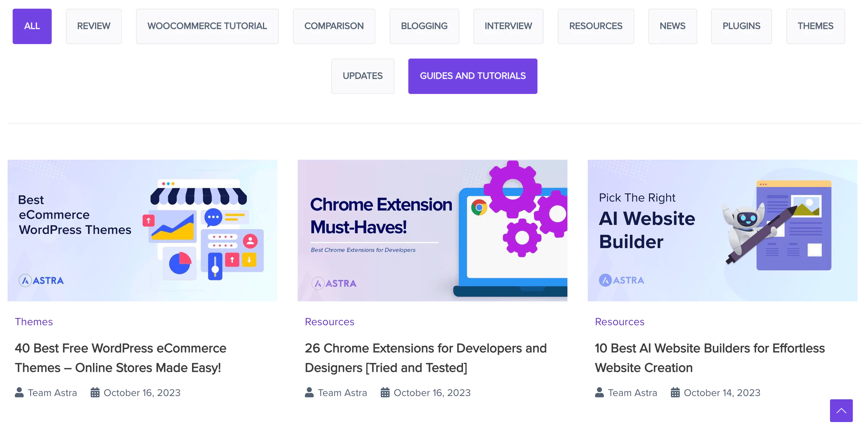Switch to the Review category filter
The image size is (868, 430).
coord(94,26)
